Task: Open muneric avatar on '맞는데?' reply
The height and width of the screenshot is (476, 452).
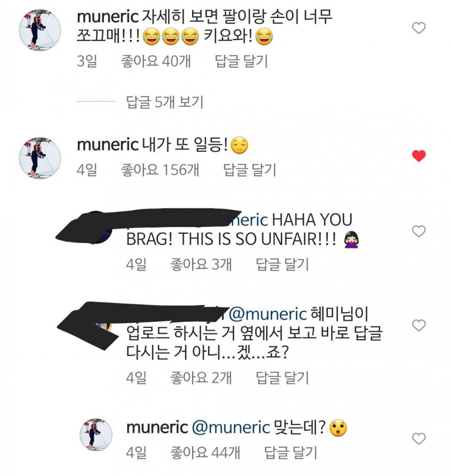Action: [96, 434]
